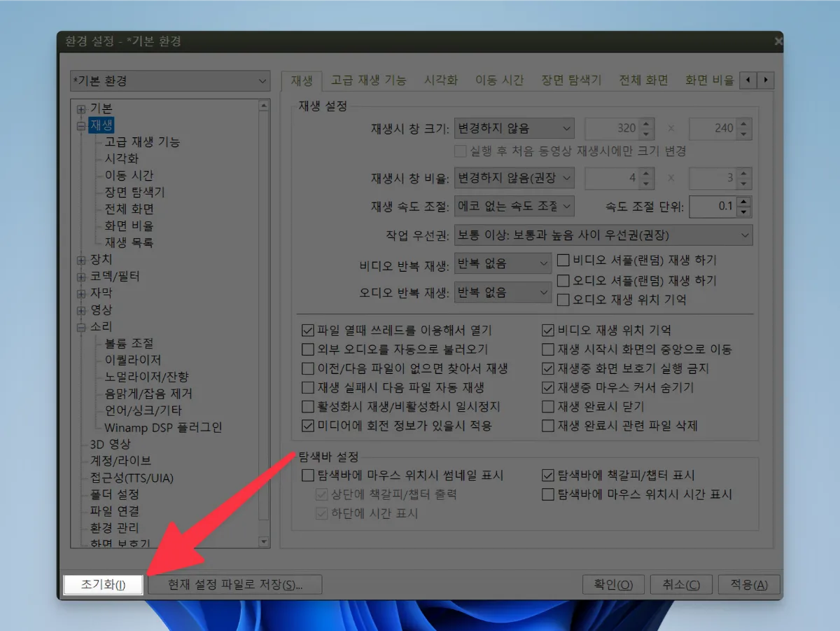This screenshot has height=631, width=840.
Task: Increase 속도 조절 단위 with up stepper
Action: click(x=745, y=203)
